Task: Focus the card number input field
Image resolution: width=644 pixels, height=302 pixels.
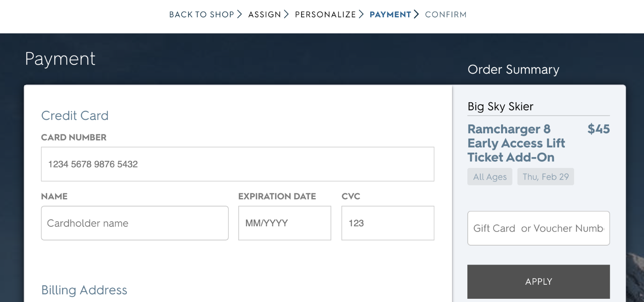Action: (237, 164)
